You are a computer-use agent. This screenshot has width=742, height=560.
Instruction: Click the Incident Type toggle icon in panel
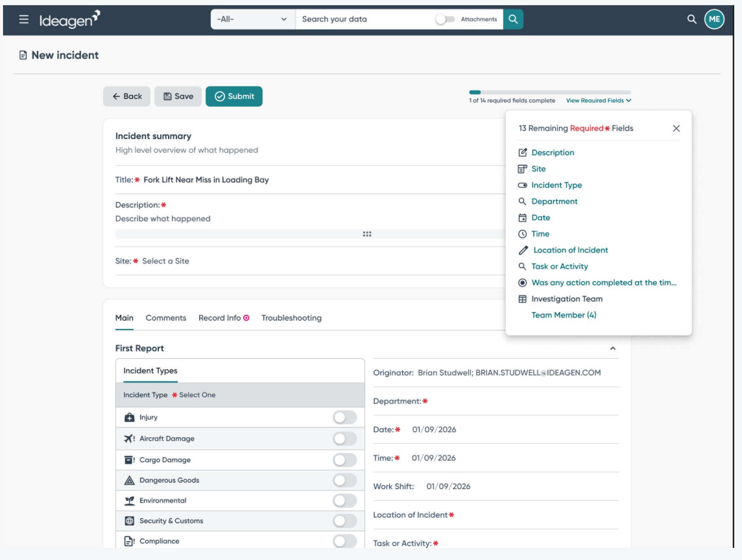(523, 185)
